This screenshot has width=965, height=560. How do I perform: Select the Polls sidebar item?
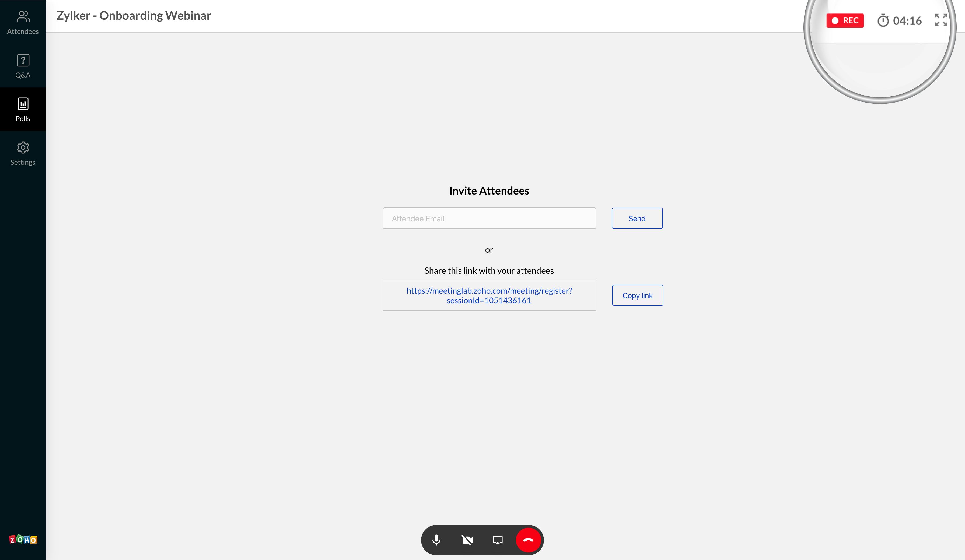click(23, 110)
